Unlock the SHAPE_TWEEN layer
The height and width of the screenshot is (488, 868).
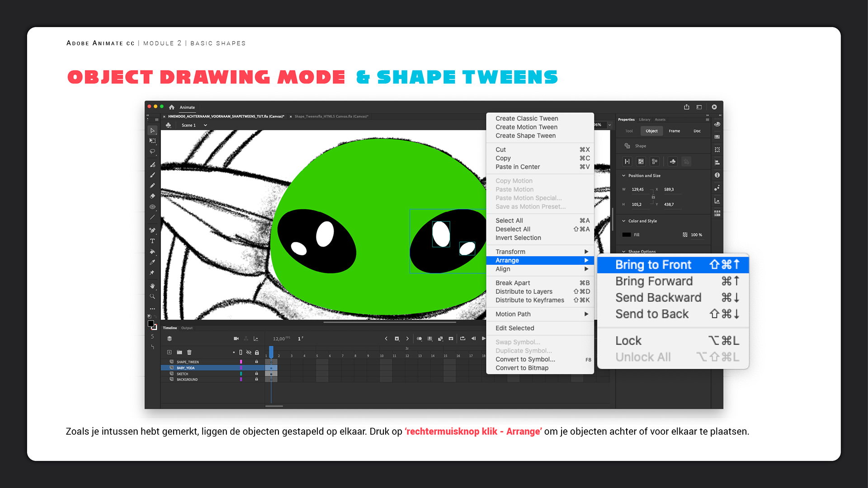coord(256,362)
